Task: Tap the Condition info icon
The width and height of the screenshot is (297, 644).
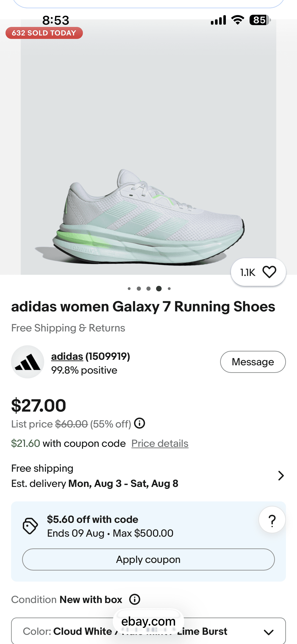Action: [135, 600]
